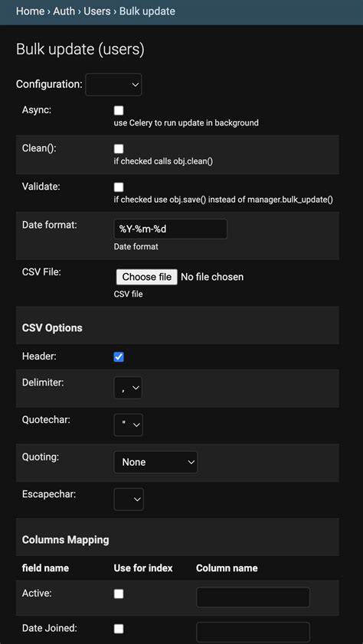Enable the Async checkbox
The height and width of the screenshot is (644, 363).
[119, 110]
